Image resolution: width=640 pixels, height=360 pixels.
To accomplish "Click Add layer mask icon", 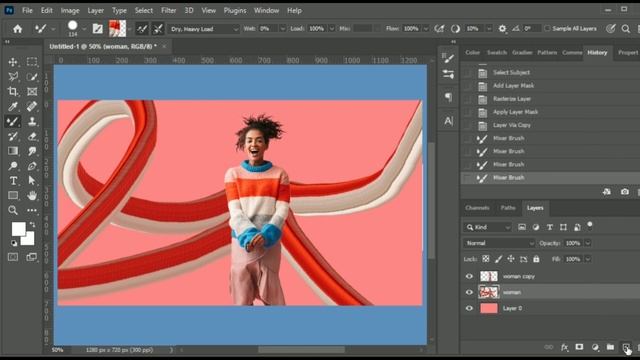I will (579, 347).
